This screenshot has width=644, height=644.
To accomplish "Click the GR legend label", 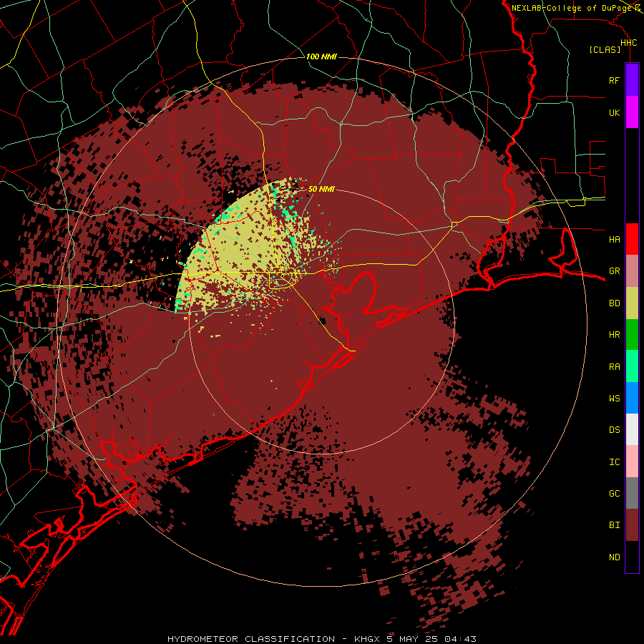I will click(614, 271).
